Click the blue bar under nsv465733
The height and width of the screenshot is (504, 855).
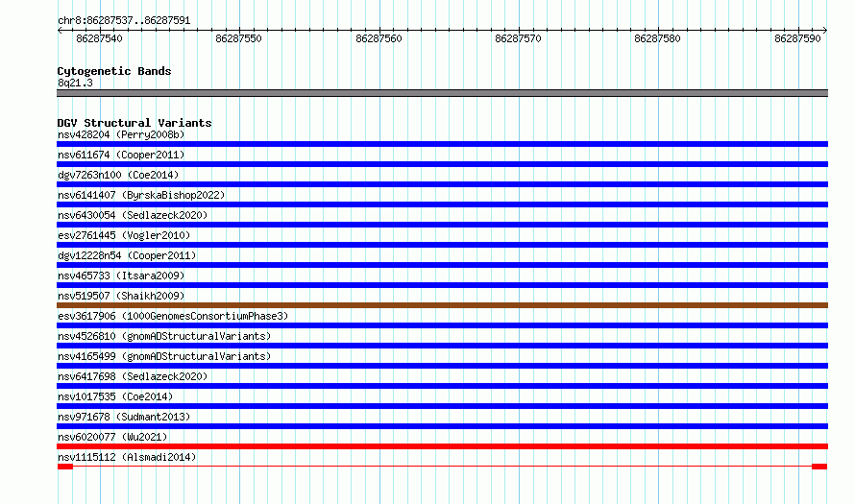(x=442, y=285)
